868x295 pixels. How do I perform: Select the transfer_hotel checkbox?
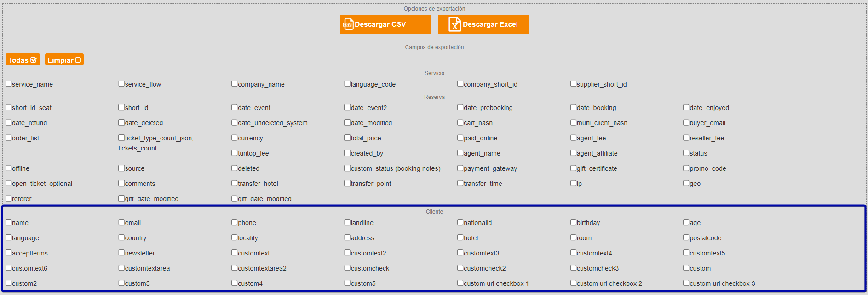coord(235,183)
